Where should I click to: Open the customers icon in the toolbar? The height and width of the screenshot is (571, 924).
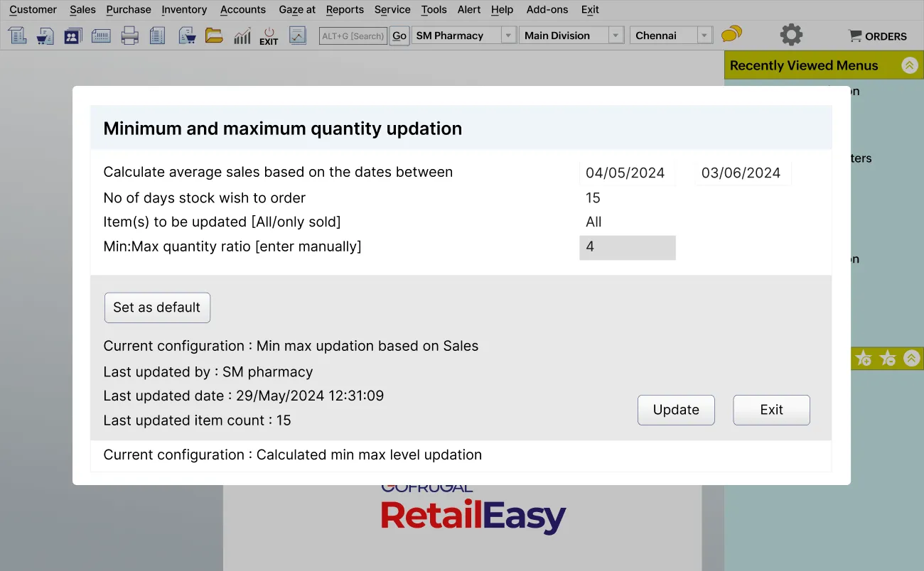(72, 34)
